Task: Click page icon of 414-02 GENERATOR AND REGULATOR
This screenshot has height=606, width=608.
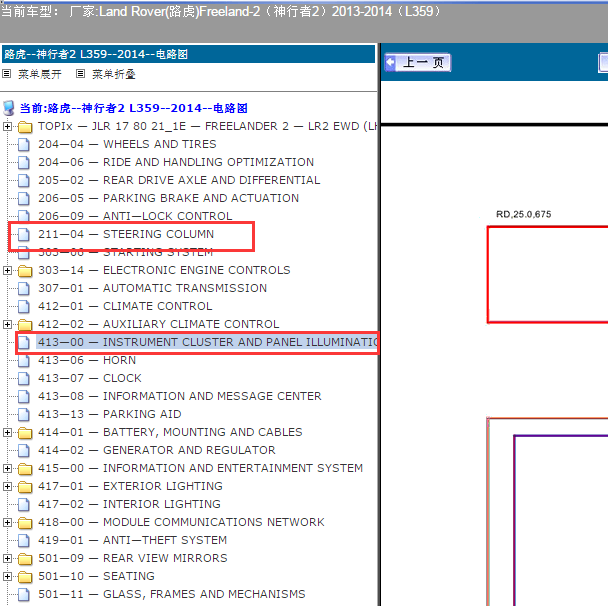Action: pos(24,451)
